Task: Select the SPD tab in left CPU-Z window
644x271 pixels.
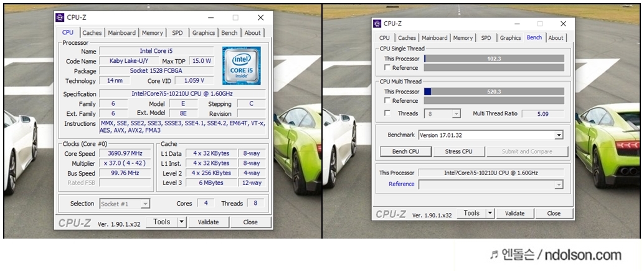Action: click(x=178, y=33)
